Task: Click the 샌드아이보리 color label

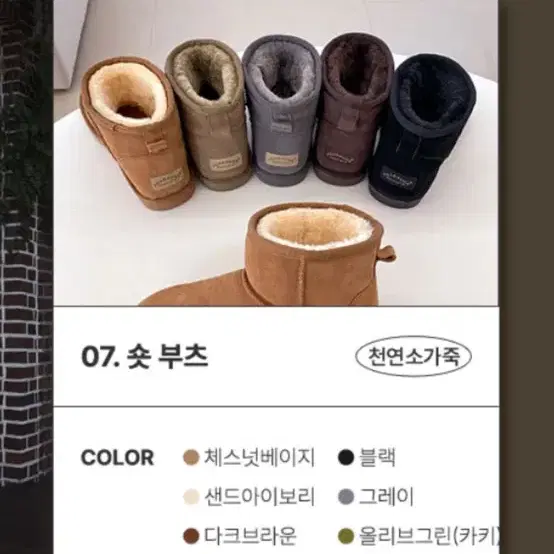Action: [x=259, y=497]
